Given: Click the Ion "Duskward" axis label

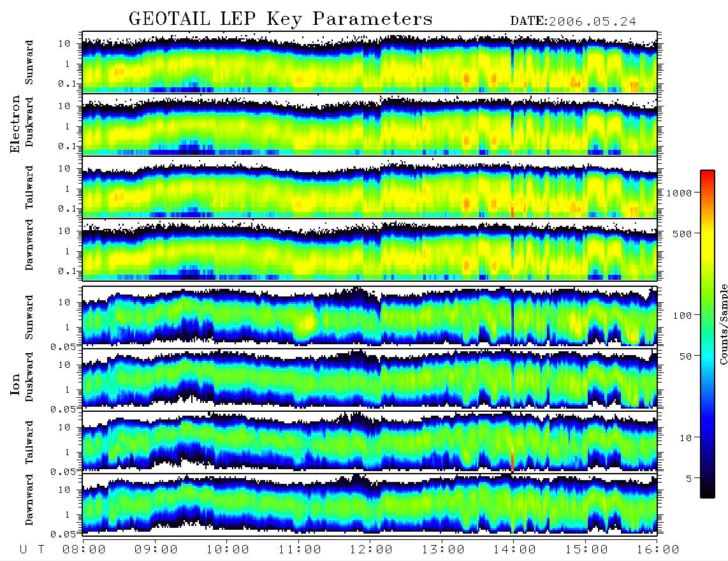Looking at the screenshot, I should pos(29,377).
